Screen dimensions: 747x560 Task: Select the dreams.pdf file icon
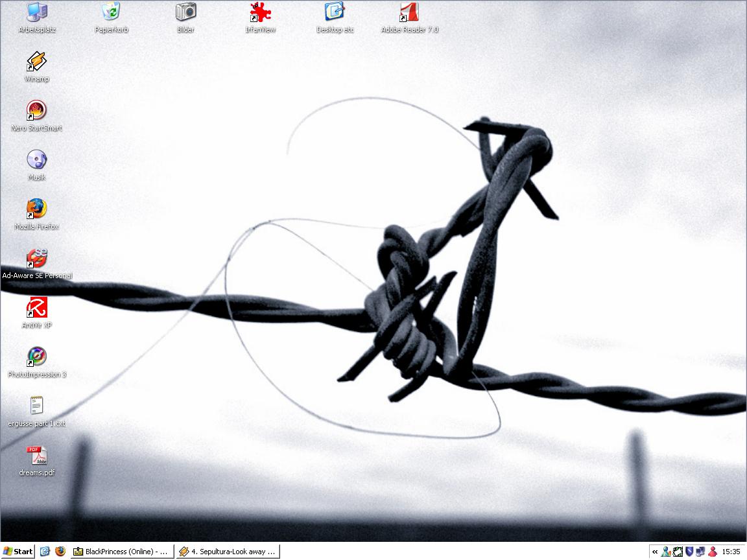pyautogui.click(x=37, y=456)
